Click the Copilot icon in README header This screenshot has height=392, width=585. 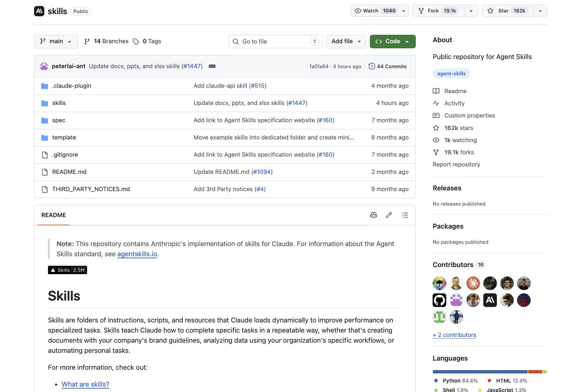pyautogui.click(x=373, y=215)
